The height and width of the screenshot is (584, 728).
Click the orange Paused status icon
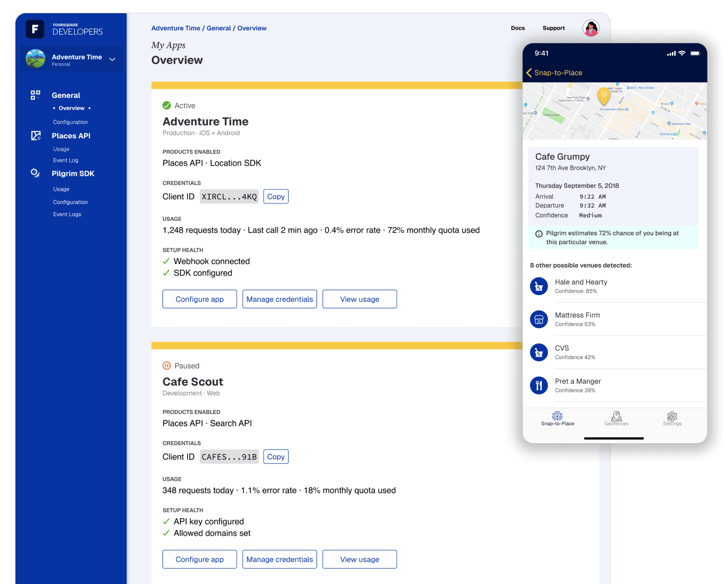coord(167,366)
